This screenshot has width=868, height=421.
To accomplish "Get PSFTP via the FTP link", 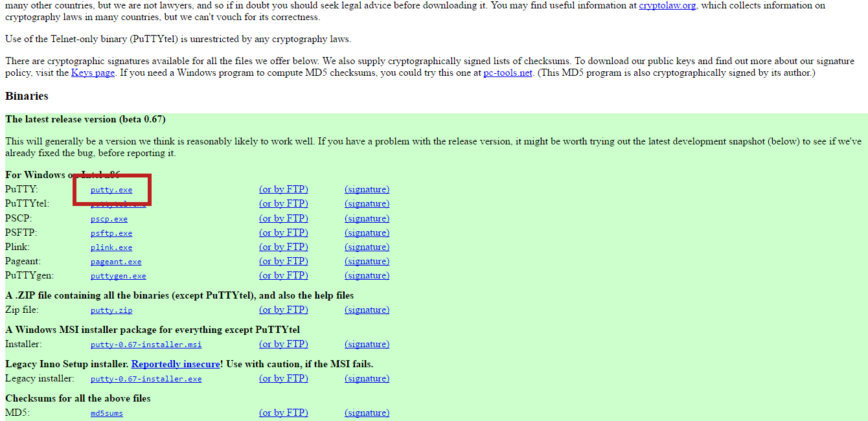I will click(284, 233).
